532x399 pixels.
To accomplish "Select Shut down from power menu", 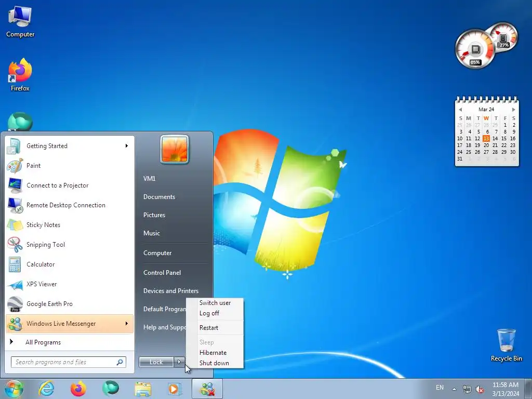I will click(x=215, y=363).
